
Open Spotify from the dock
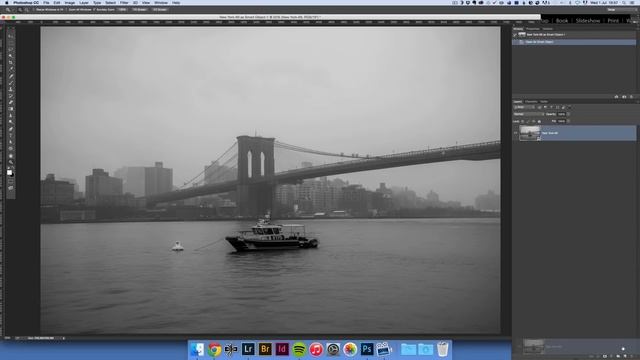click(299, 349)
